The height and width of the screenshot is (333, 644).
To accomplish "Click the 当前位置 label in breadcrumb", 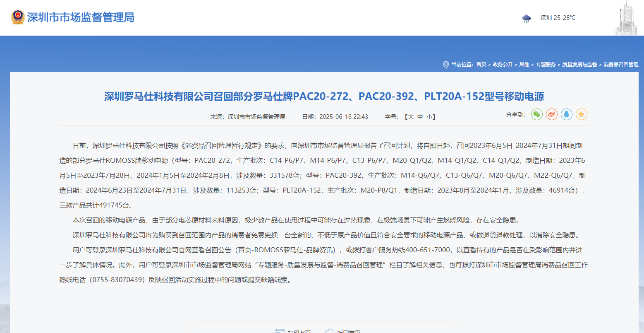I will [x=462, y=65].
